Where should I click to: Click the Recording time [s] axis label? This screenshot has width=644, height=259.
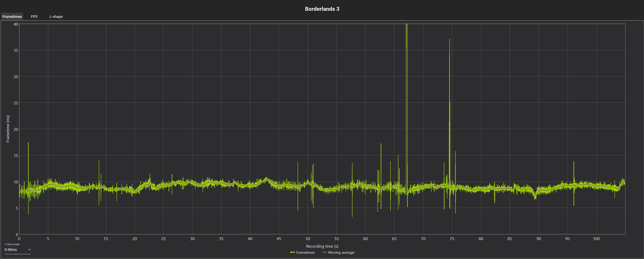pyautogui.click(x=322, y=246)
